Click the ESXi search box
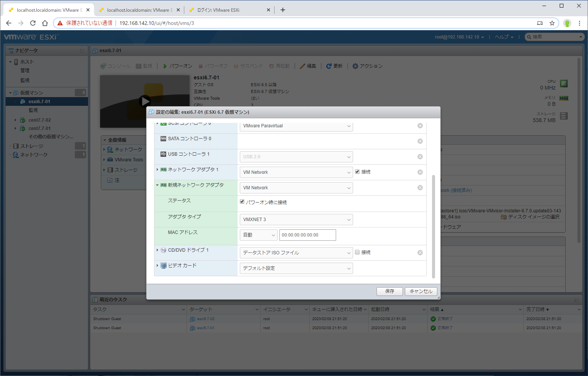This screenshot has width=588, height=376. coord(554,37)
